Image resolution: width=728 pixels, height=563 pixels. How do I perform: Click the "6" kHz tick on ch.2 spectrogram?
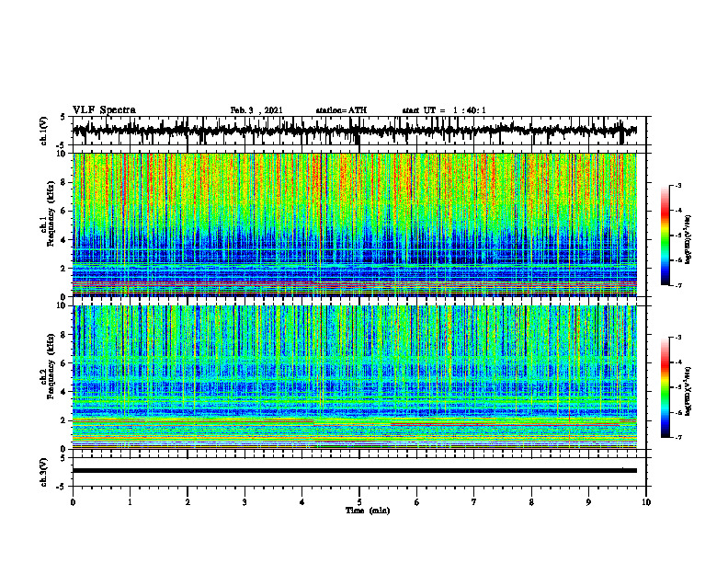click(x=63, y=363)
